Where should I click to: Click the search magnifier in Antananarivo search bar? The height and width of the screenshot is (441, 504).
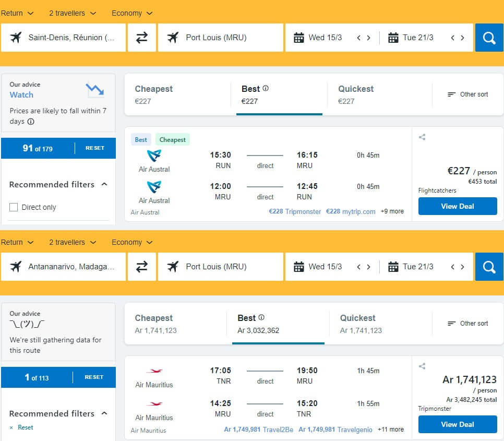coord(489,267)
